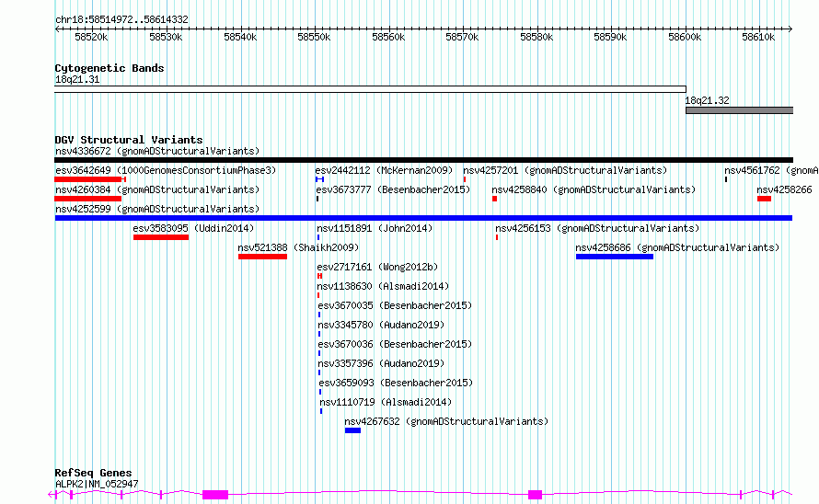Click the magenta ALPK2 exon near 58580k
Screen dimensions: 819x504
coord(535,495)
